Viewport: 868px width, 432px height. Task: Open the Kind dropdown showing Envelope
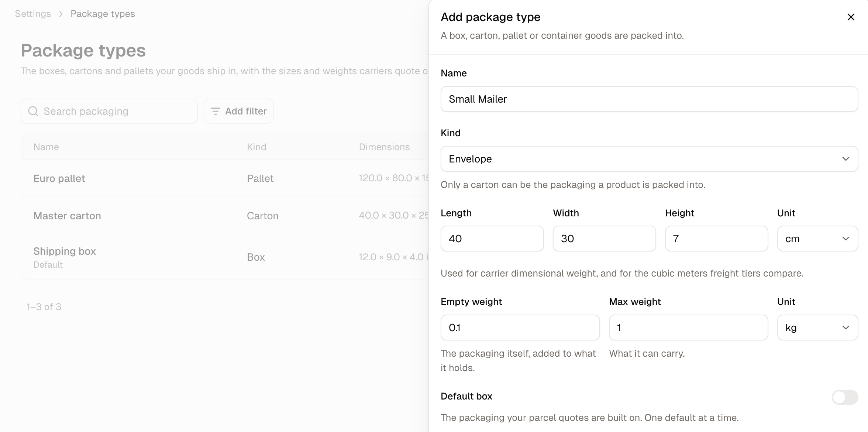[649, 159]
